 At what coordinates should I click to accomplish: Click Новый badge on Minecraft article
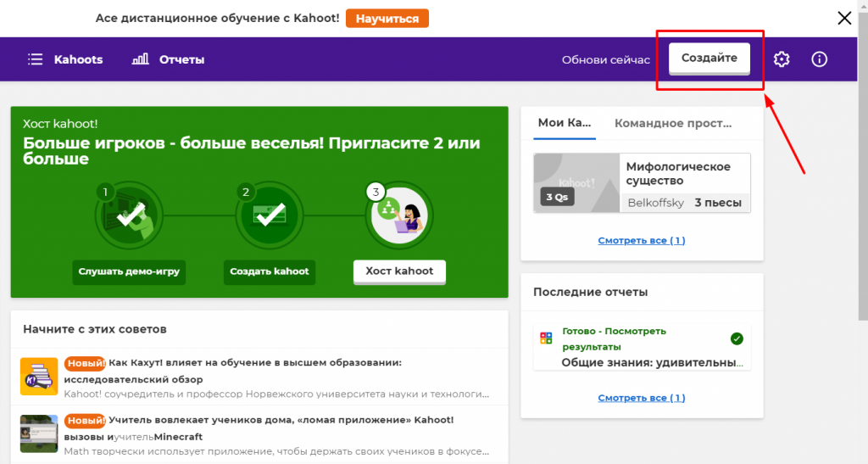tap(85, 421)
